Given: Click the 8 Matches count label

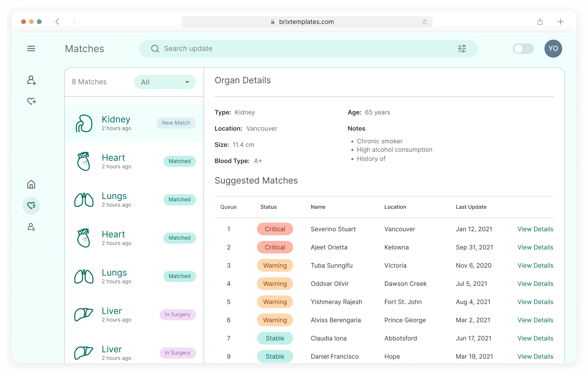Looking at the screenshot, I should (x=89, y=82).
